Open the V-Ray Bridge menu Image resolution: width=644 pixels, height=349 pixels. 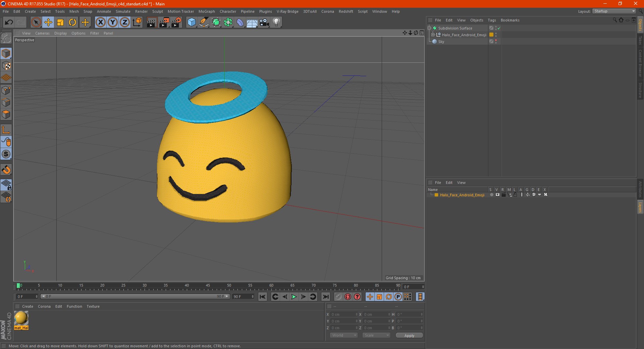pyautogui.click(x=287, y=11)
